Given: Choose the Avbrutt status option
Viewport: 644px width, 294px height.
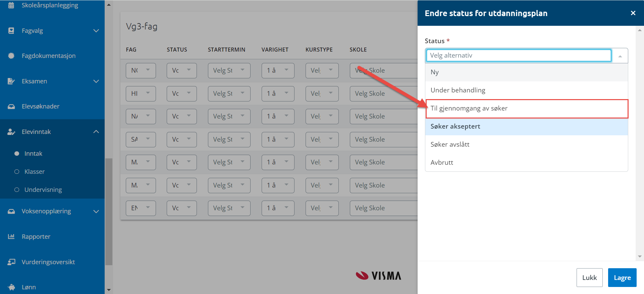Looking at the screenshot, I should click(526, 163).
